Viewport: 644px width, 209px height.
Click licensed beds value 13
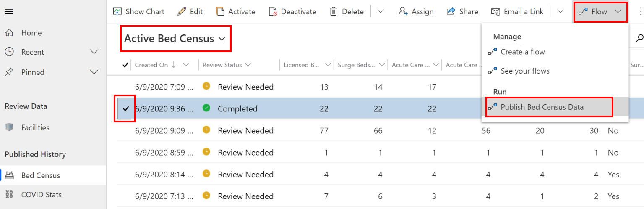[324, 87]
